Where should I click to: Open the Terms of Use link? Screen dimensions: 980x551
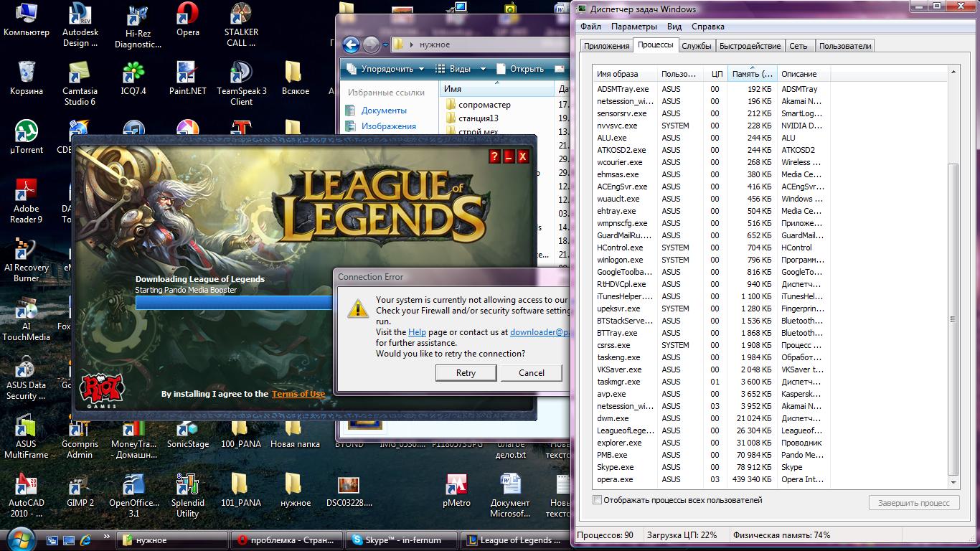pyautogui.click(x=298, y=394)
